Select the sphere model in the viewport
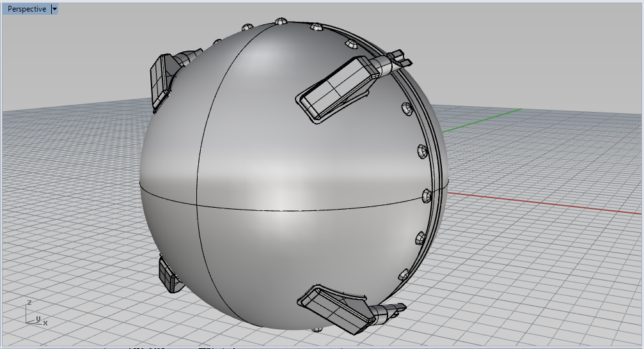Viewport: 644px width, 349px height. click(293, 176)
